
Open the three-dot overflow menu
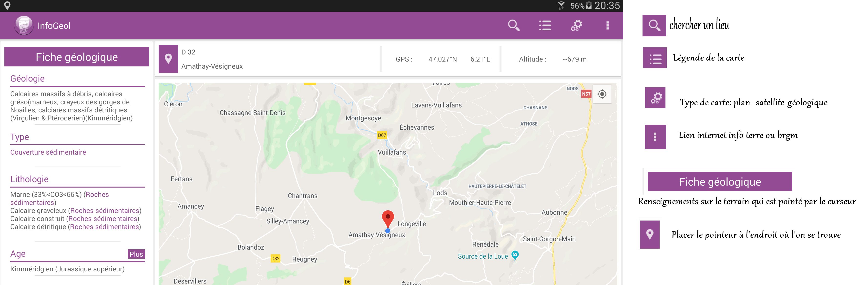click(x=608, y=25)
